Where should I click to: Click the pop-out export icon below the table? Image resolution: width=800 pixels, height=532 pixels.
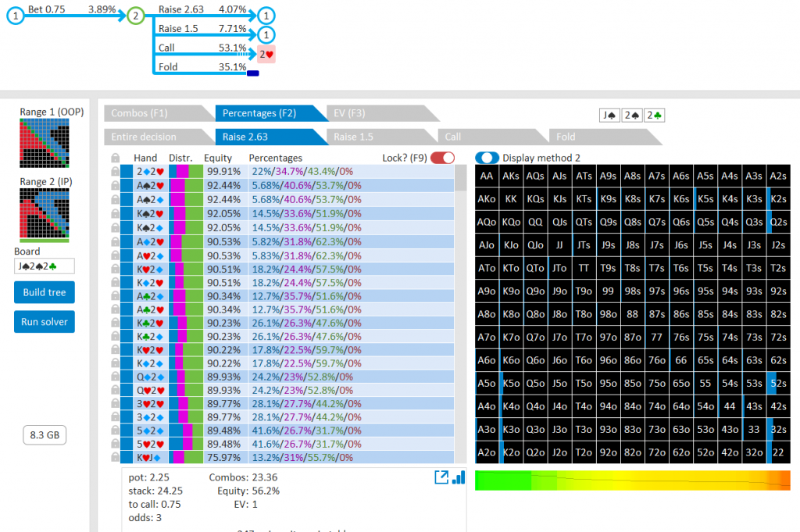pos(441,477)
